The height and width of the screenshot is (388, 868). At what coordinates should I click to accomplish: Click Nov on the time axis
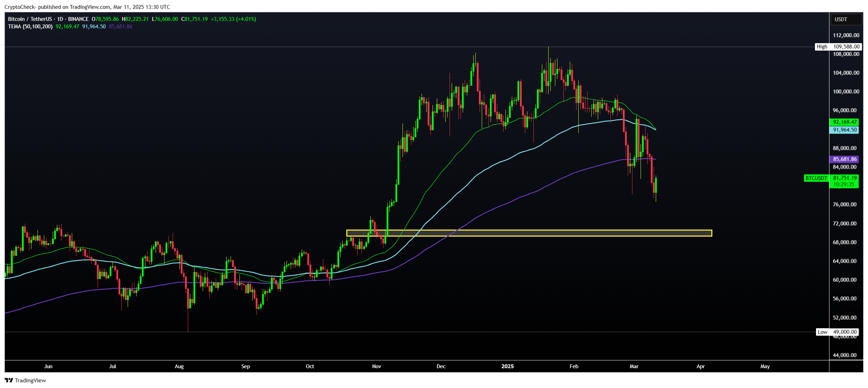pos(376,366)
